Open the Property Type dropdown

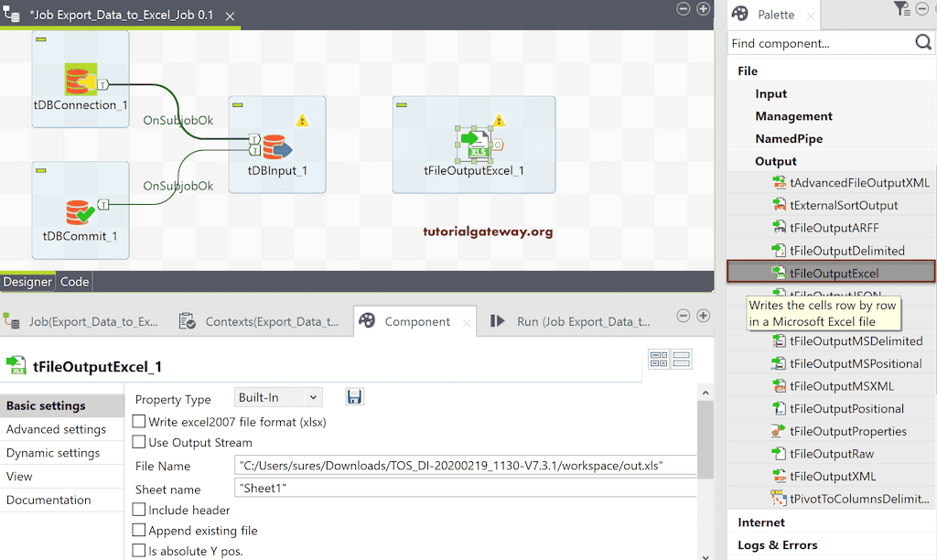(278, 397)
